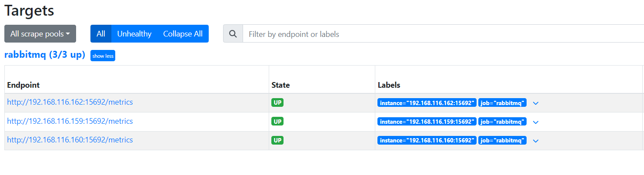The width and height of the screenshot is (644, 175).
Task: Open 192.168.116.159:15692/metrics endpoint link
Action: [70, 121]
